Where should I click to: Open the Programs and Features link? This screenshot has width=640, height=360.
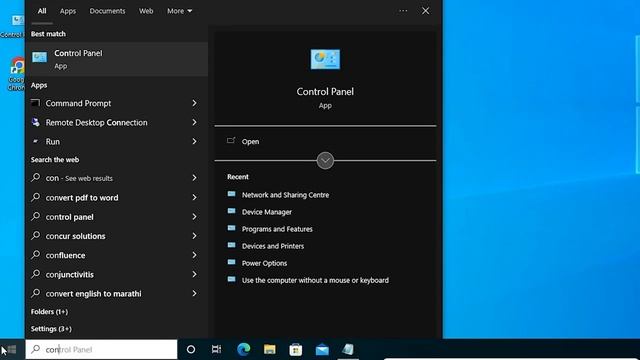277,229
